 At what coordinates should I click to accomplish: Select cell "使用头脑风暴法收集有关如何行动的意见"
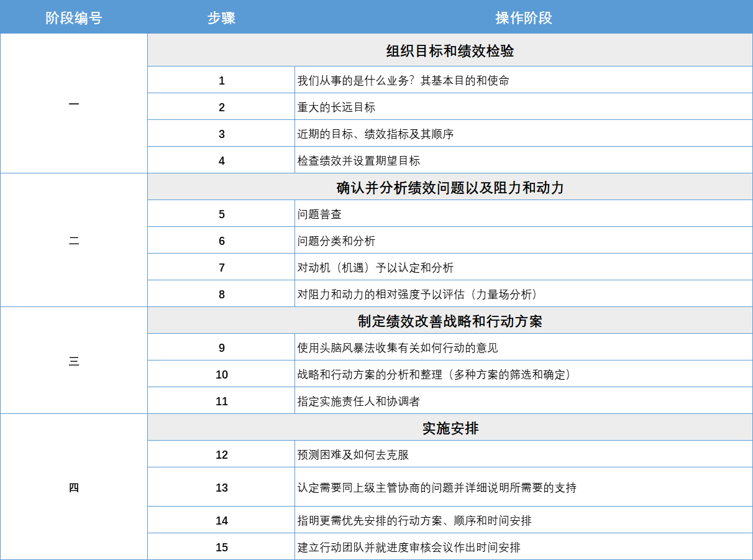pyautogui.click(x=398, y=347)
